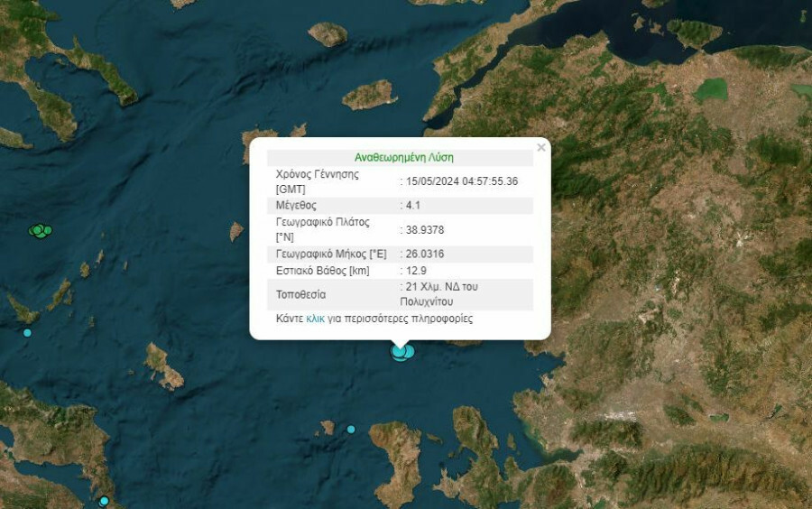The image size is (812, 509).
Task: Select the cyan marker north of Chios island
Action: pos(351,429)
